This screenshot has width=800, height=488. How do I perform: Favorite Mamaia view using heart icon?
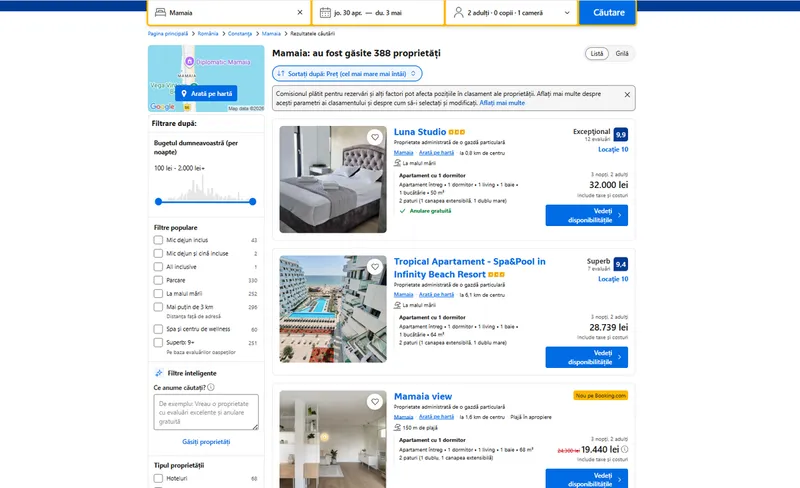[375, 402]
